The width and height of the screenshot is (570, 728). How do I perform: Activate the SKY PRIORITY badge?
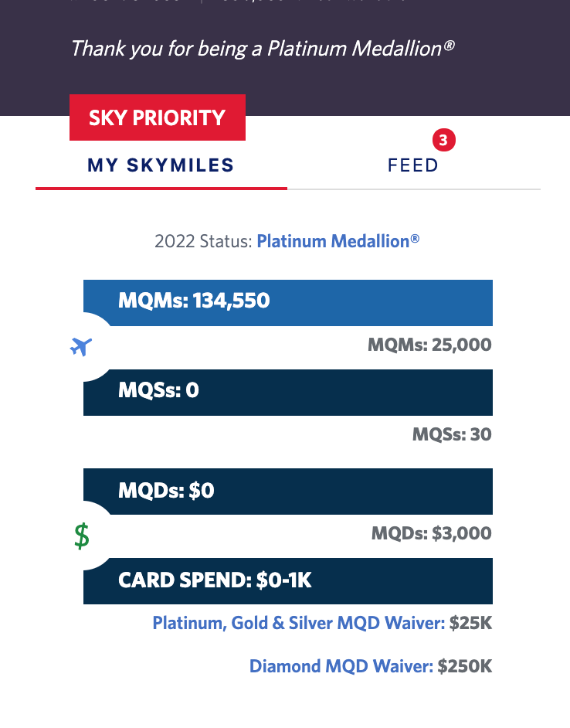(158, 117)
